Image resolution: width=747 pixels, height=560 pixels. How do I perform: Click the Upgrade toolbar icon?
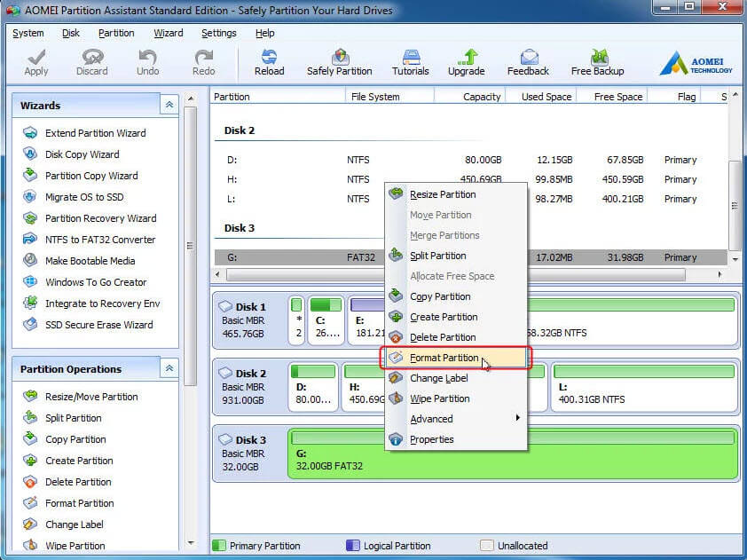[466, 60]
